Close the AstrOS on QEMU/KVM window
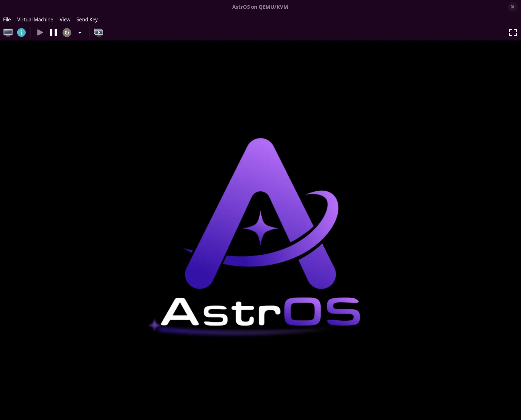The width and height of the screenshot is (521, 420). tap(513, 7)
